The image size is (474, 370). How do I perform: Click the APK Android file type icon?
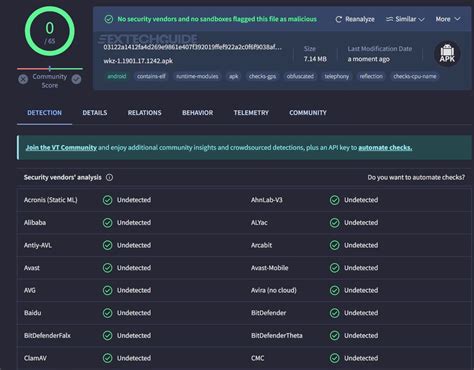[447, 54]
